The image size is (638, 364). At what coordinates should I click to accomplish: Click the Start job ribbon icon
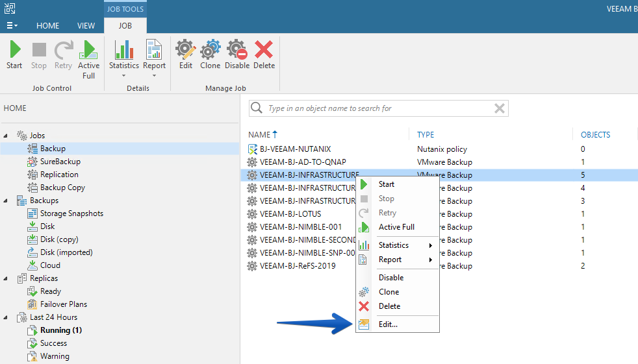(x=15, y=55)
